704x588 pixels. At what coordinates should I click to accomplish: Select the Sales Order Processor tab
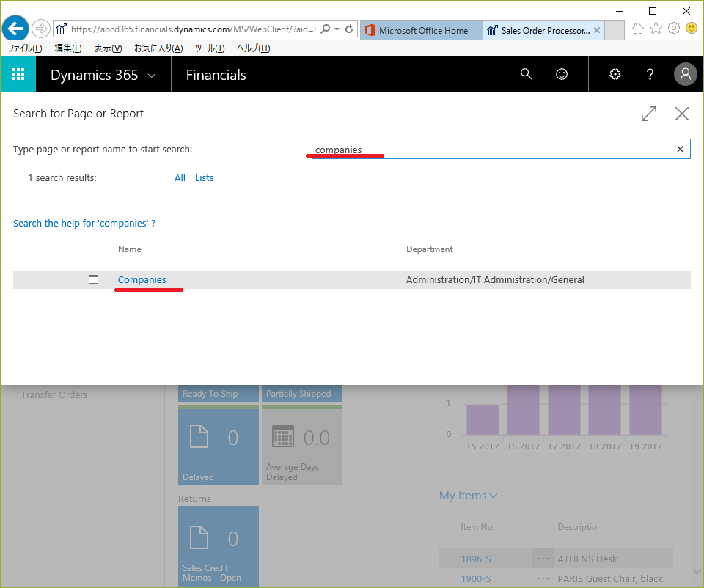tap(544, 30)
